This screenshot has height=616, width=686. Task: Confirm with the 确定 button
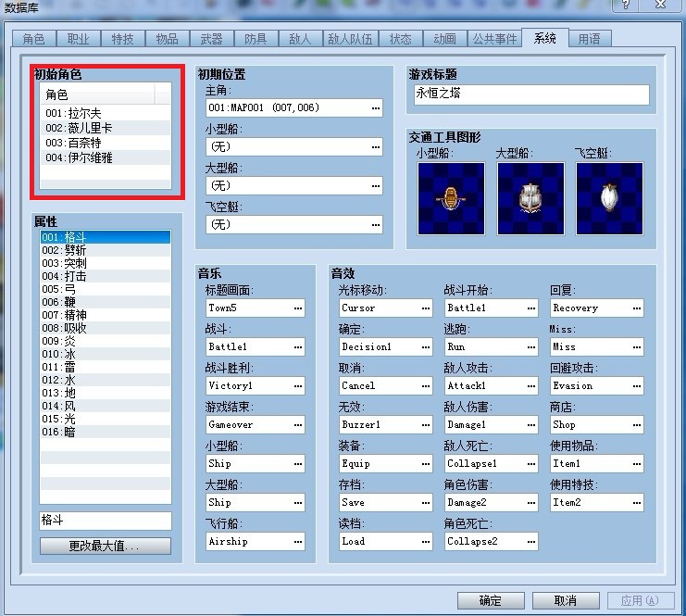tap(491, 600)
